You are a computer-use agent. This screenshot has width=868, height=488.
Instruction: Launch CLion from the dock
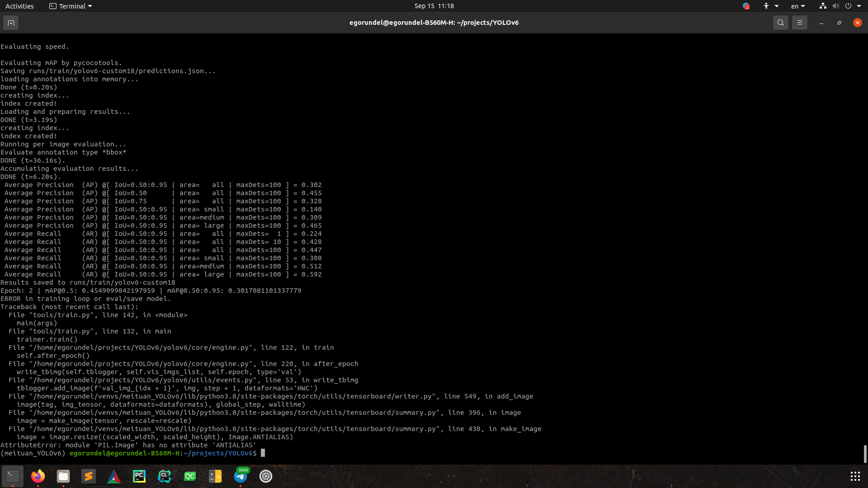[x=164, y=476]
